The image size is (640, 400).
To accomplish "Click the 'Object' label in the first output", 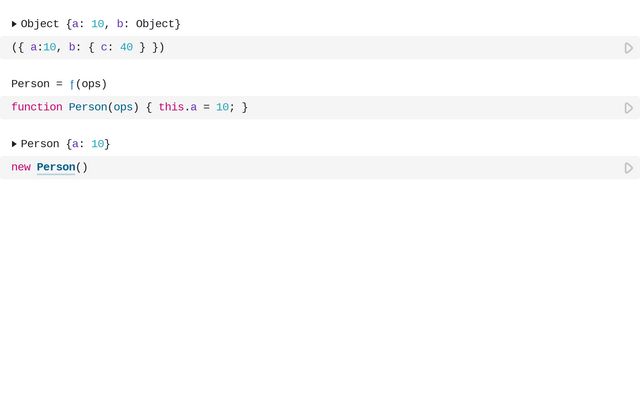I will point(40,24).
